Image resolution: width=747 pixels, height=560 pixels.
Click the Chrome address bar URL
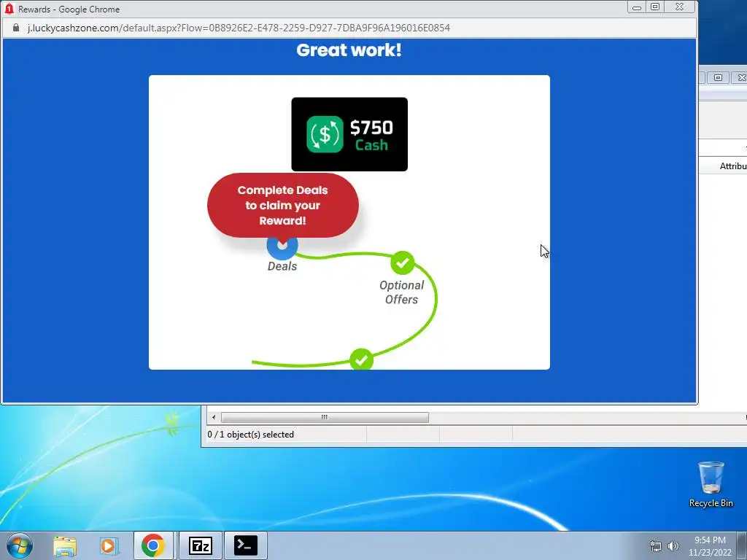tap(239, 28)
